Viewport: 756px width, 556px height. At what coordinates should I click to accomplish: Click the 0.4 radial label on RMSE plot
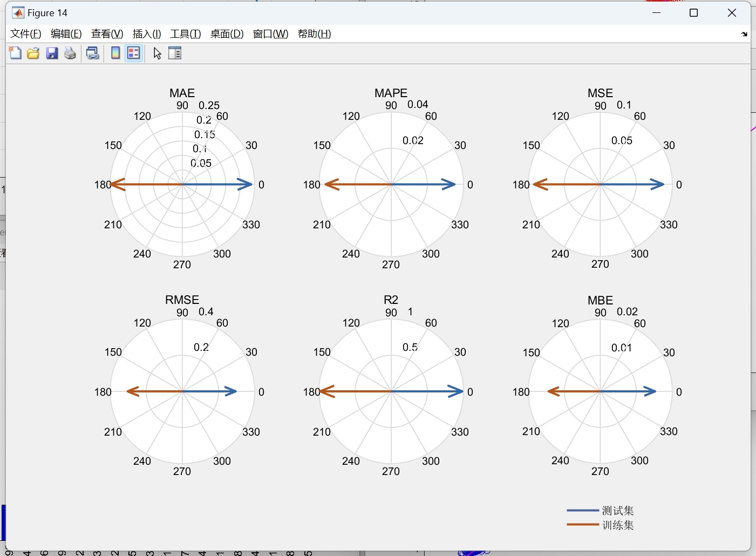(x=206, y=311)
